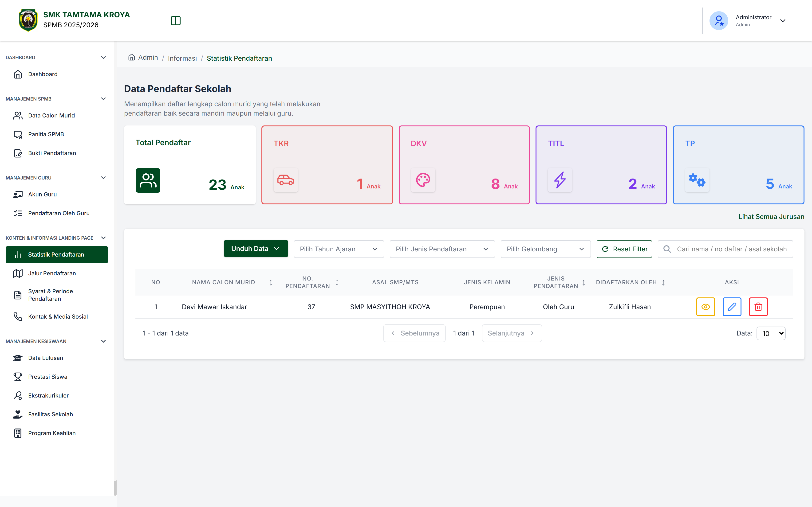Click the Total Pendaftar people icon

point(148,180)
